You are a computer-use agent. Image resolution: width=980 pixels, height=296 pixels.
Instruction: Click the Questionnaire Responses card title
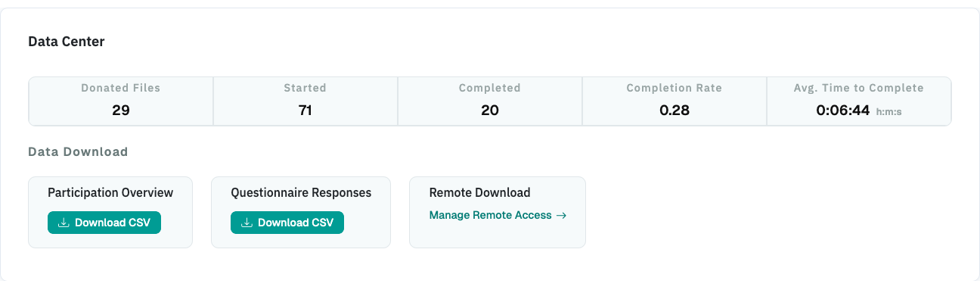click(x=301, y=192)
